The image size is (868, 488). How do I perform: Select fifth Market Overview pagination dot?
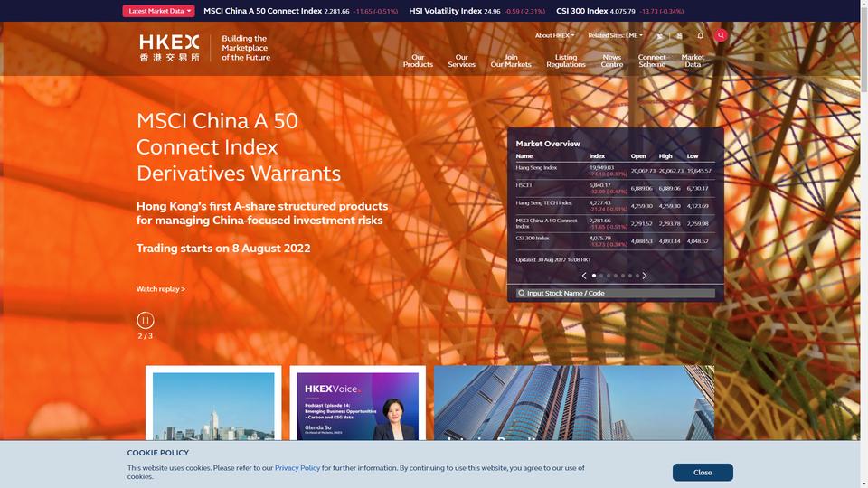(x=623, y=276)
